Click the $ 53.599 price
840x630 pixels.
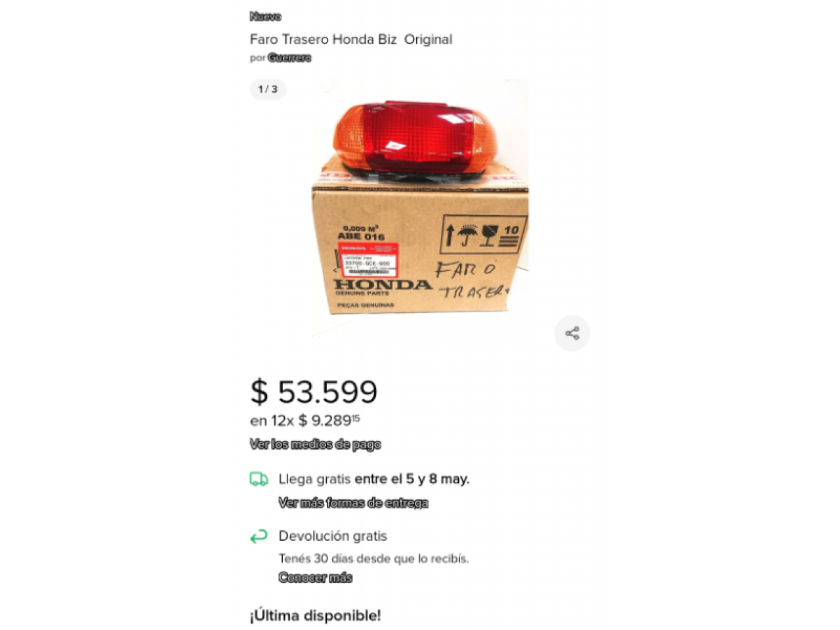[314, 392]
